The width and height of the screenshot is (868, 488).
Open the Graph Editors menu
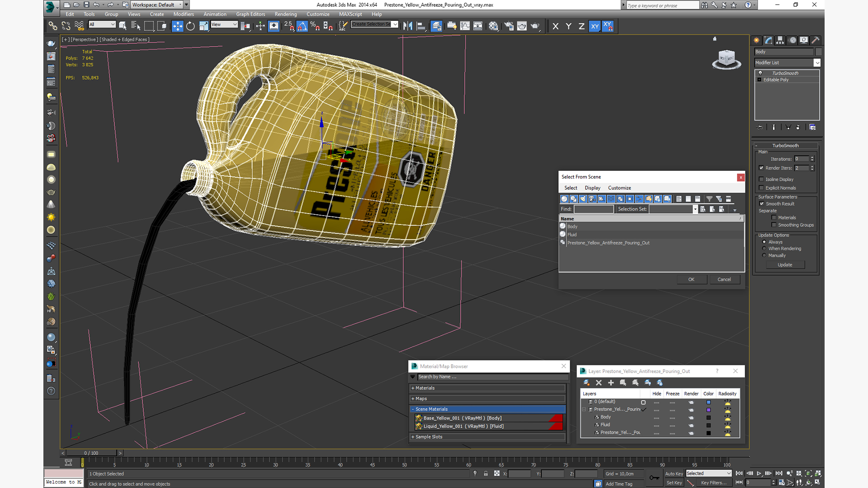pos(250,14)
